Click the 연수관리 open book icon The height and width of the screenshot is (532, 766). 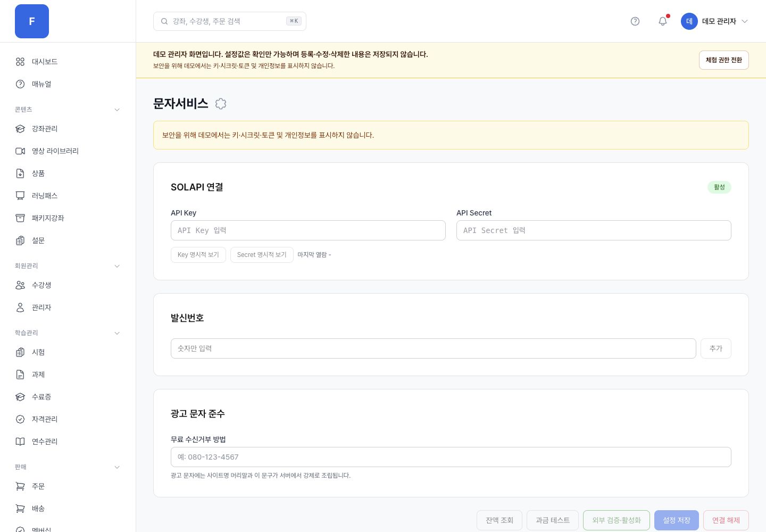(x=20, y=442)
